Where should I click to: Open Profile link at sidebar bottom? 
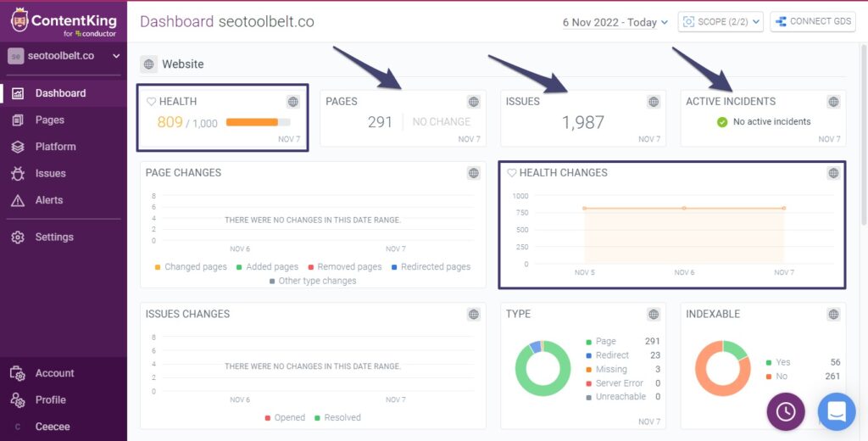coord(64,400)
